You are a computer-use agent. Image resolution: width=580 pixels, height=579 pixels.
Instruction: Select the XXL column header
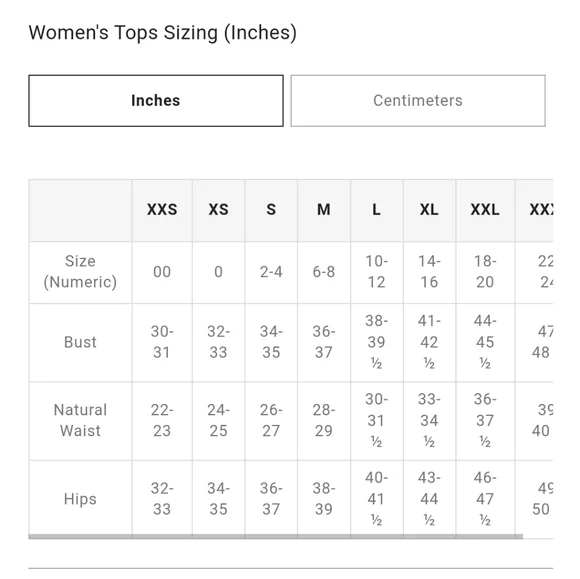485,210
